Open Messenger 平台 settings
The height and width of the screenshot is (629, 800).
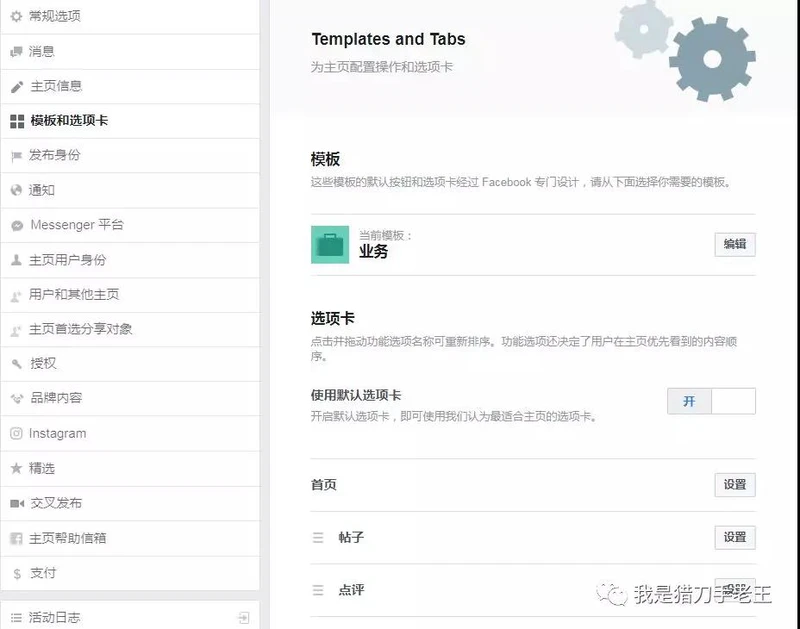point(130,225)
